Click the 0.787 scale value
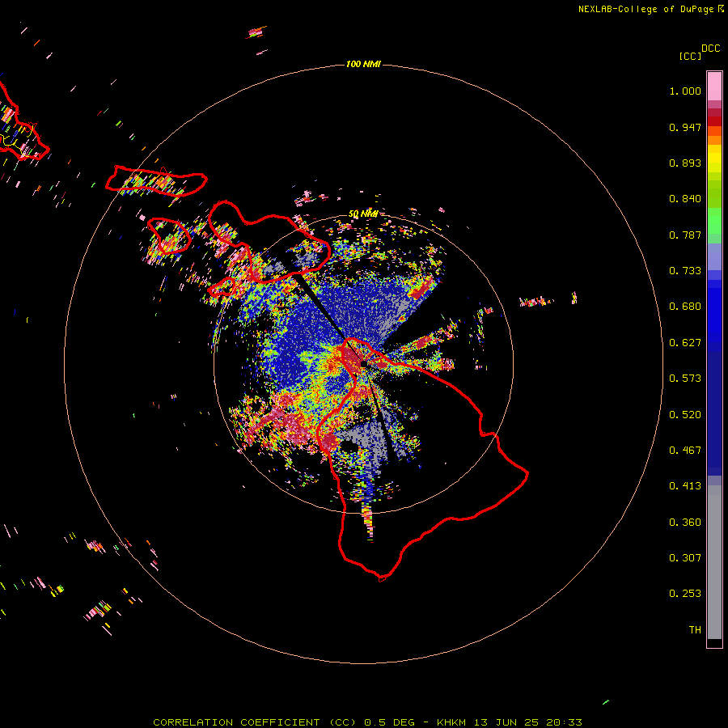 pyautogui.click(x=685, y=235)
